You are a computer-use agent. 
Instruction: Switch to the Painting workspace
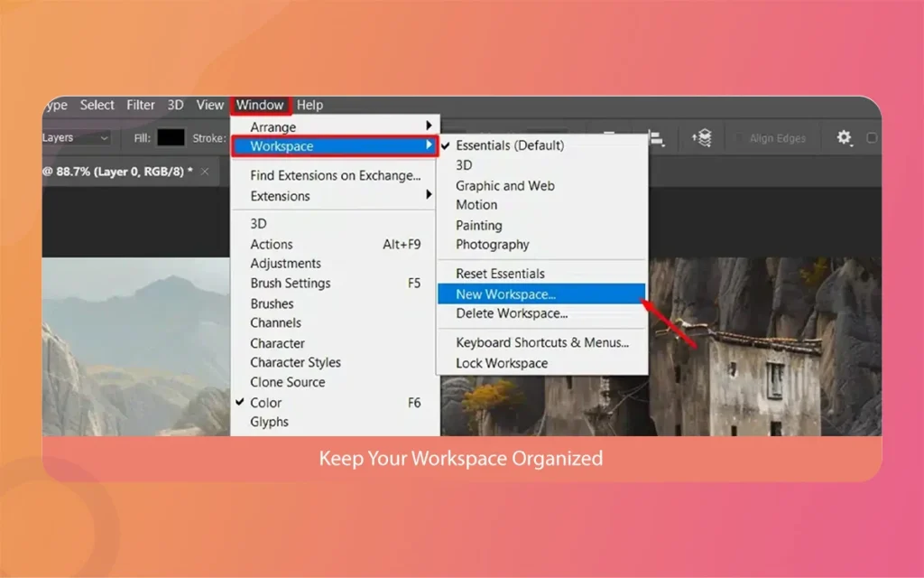(x=541, y=225)
